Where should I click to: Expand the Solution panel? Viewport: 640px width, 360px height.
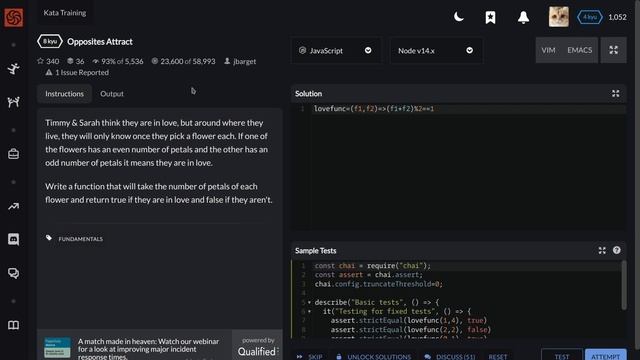(x=616, y=93)
